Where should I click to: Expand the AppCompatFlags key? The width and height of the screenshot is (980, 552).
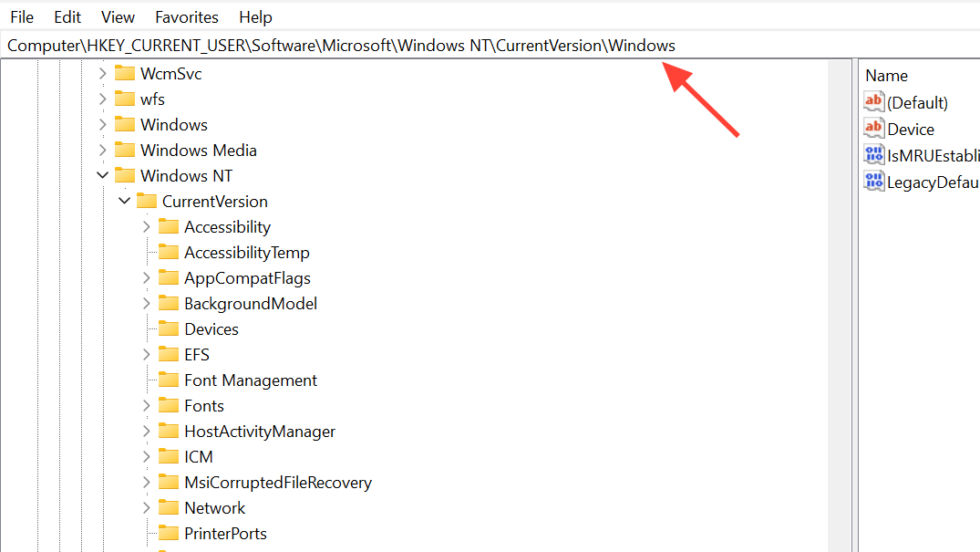point(146,278)
